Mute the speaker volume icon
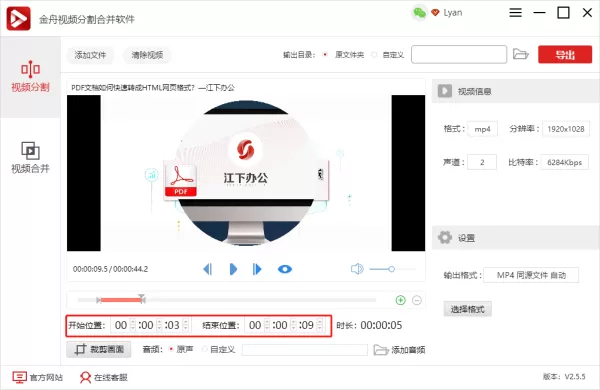The image size is (600, 390). pos(357,269)
